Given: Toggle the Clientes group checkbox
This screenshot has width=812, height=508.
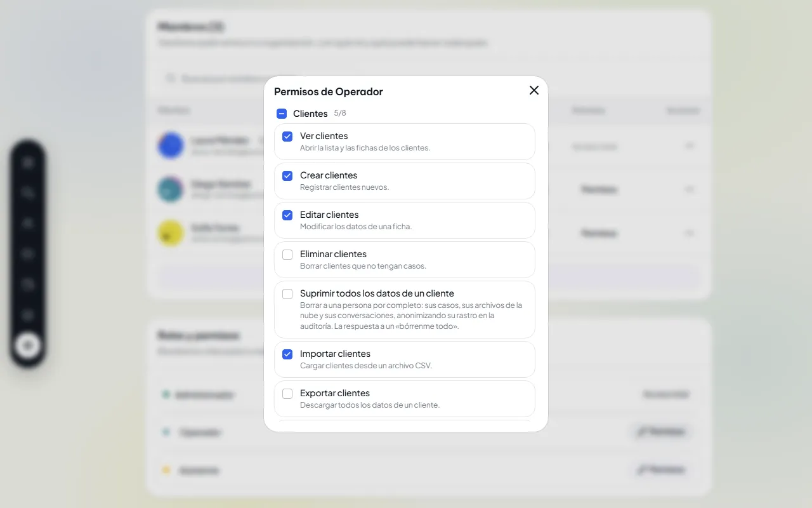Looking at the screenshot, I should pos(282,114).
